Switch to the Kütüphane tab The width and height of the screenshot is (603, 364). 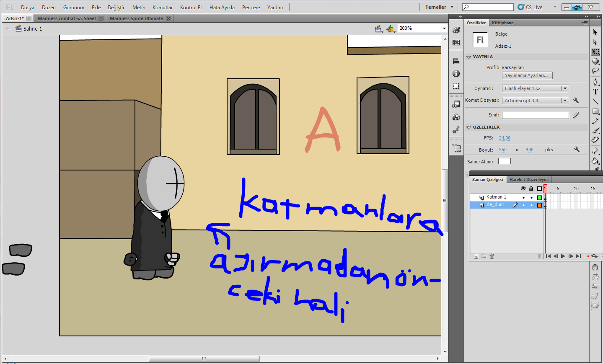pos(503,23)
